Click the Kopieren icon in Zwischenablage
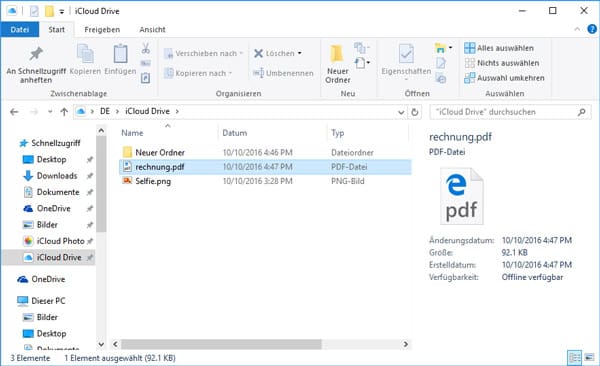Screen dimensions: 600x366 (85, 54)
